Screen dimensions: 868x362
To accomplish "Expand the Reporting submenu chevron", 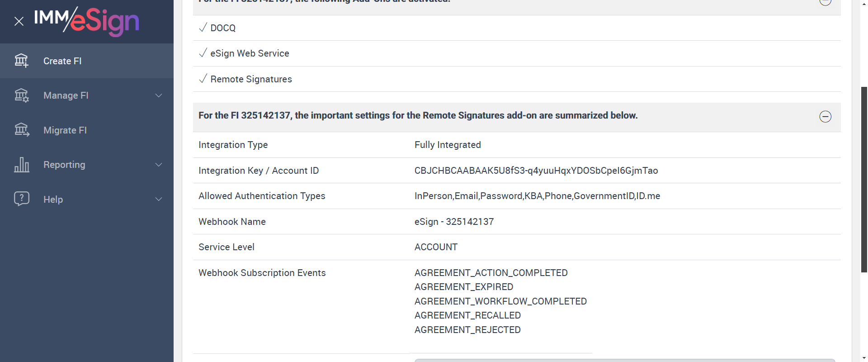I will pos(159,165).
